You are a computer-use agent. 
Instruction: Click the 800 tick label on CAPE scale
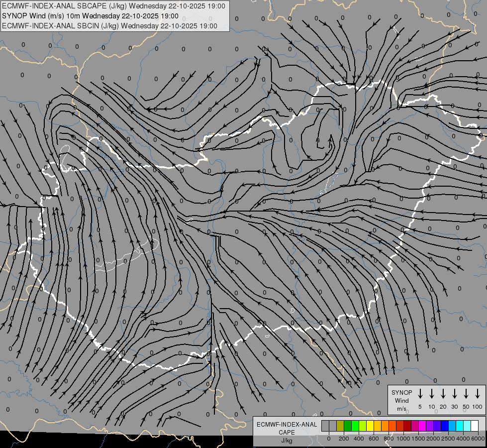(389, 439)
